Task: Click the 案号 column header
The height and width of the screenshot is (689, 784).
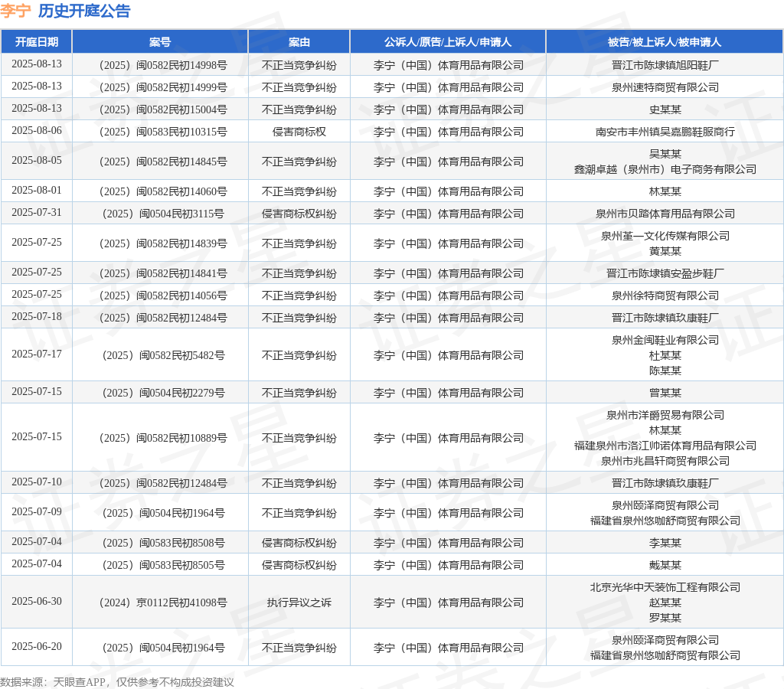Action: [160, 42]
